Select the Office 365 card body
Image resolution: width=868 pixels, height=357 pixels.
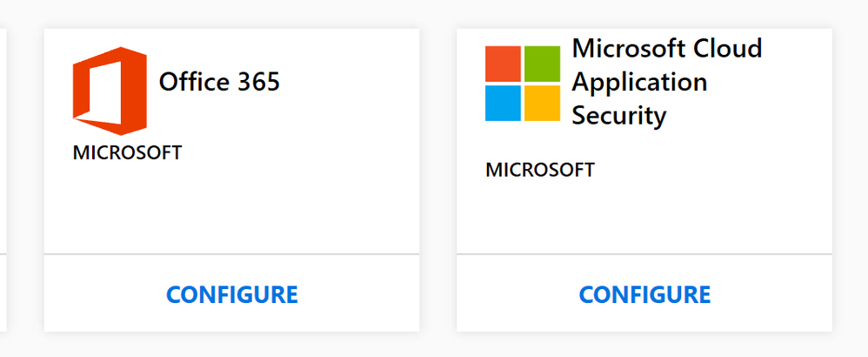pos(231,209)
